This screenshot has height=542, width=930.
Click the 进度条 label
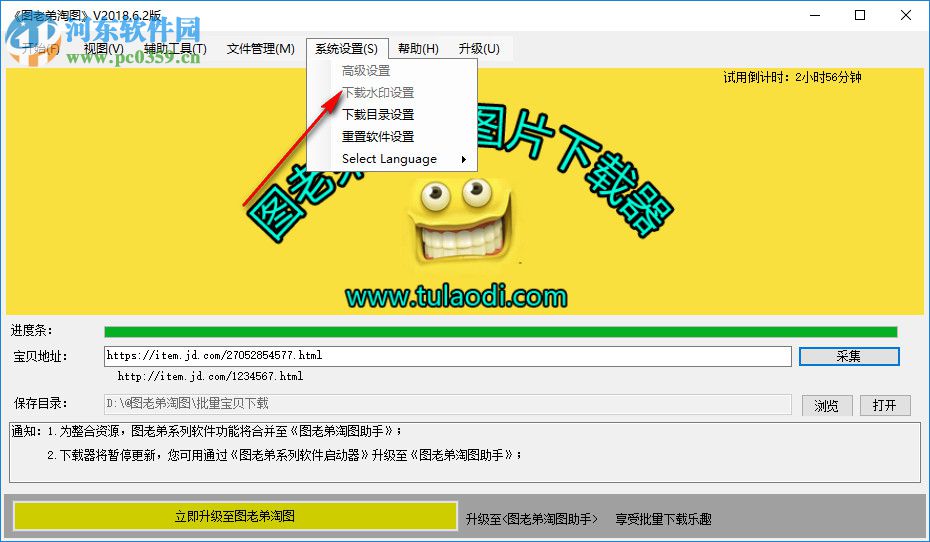(x=32, y=330)
